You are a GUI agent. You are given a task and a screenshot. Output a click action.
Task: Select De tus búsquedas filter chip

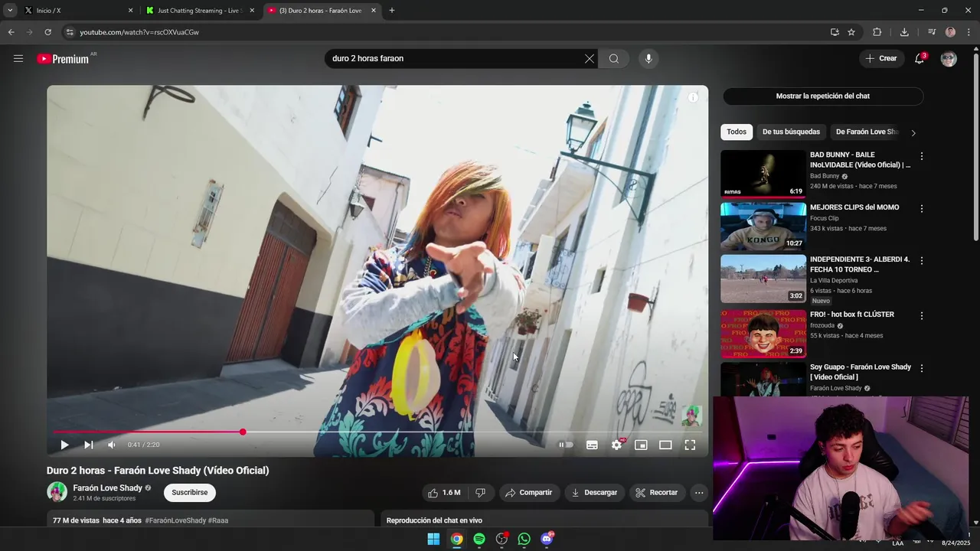tap(791, 132)
